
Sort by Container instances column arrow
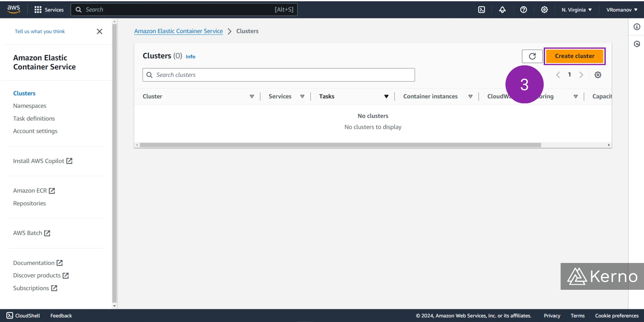(470, 96)
